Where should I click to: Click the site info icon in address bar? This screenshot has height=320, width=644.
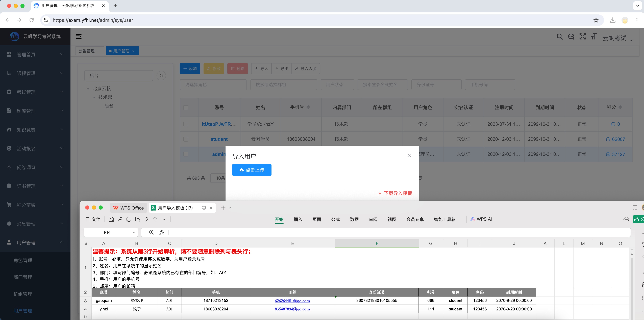(x=46, y=20)
